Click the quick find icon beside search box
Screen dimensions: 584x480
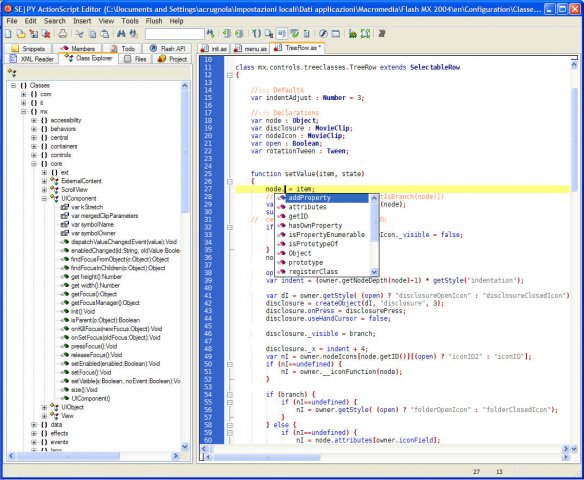click(210, 34)
